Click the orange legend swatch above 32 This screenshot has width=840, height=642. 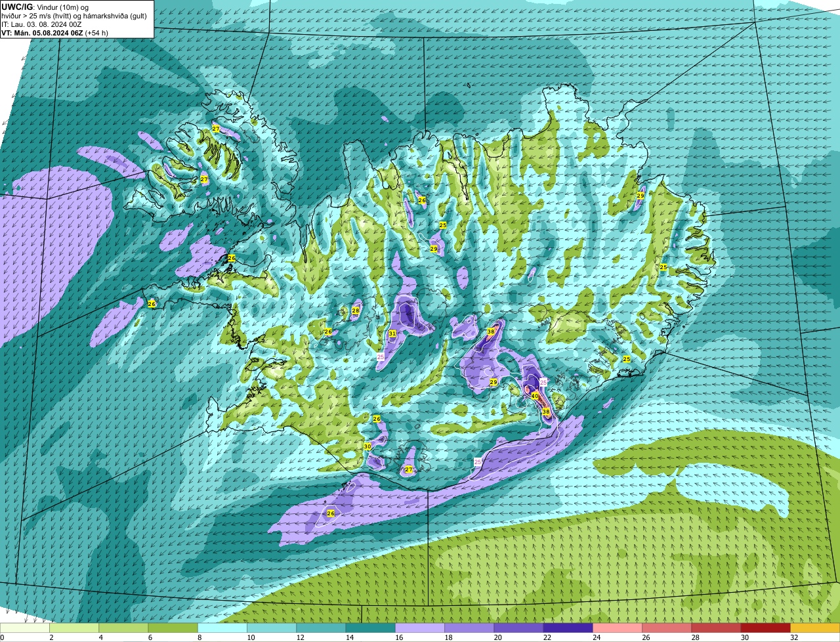pos(815,628)
